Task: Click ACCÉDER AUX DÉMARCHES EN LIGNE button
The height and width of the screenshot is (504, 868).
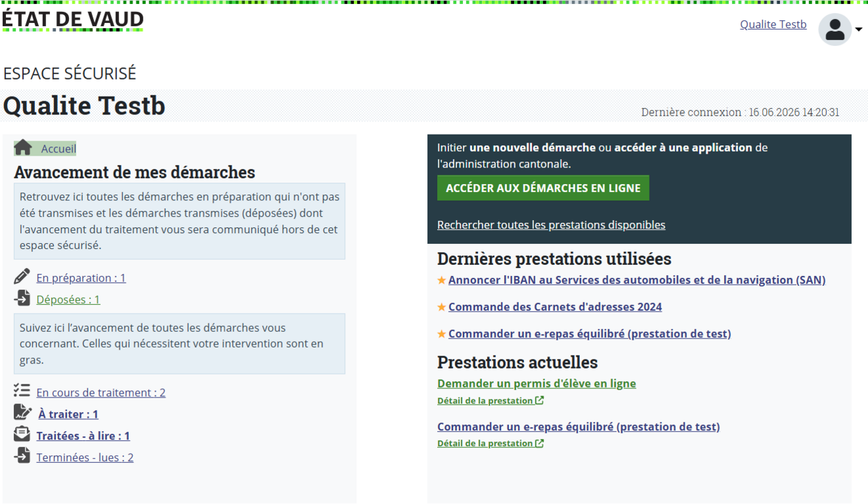Action: pos(543,188)
